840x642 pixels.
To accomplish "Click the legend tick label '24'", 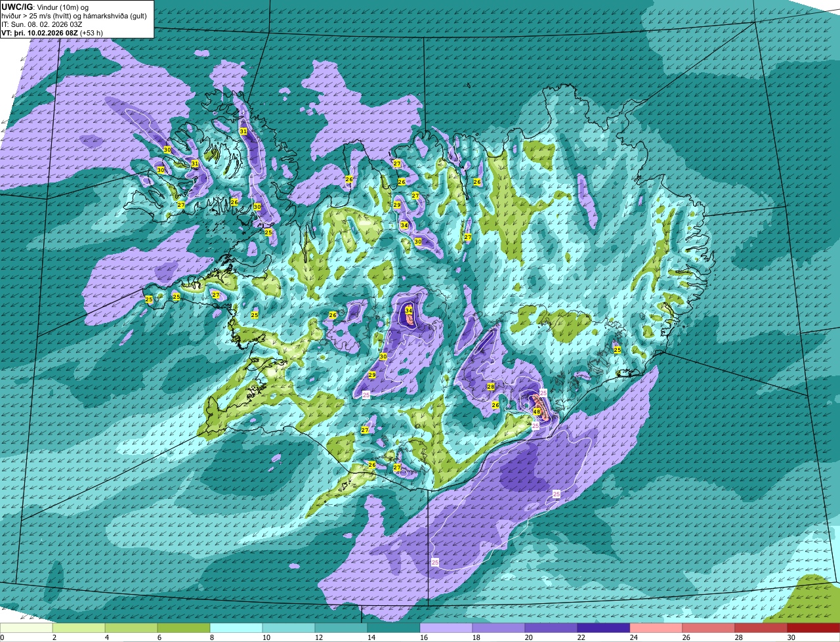I will pyautogui.click(x=633, y=637).
